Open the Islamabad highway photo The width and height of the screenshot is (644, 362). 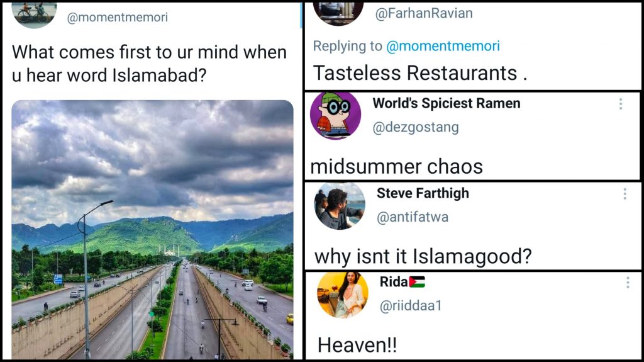(152, 229)
